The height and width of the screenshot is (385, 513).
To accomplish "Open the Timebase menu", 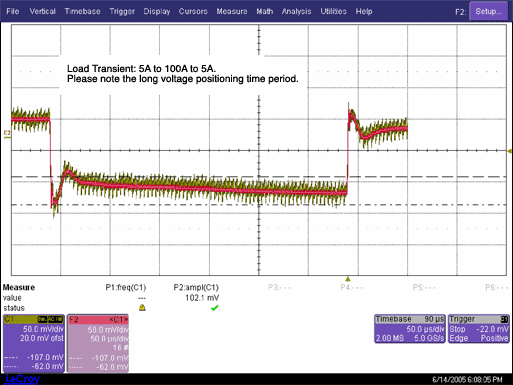I will click(x=82, y=11).
